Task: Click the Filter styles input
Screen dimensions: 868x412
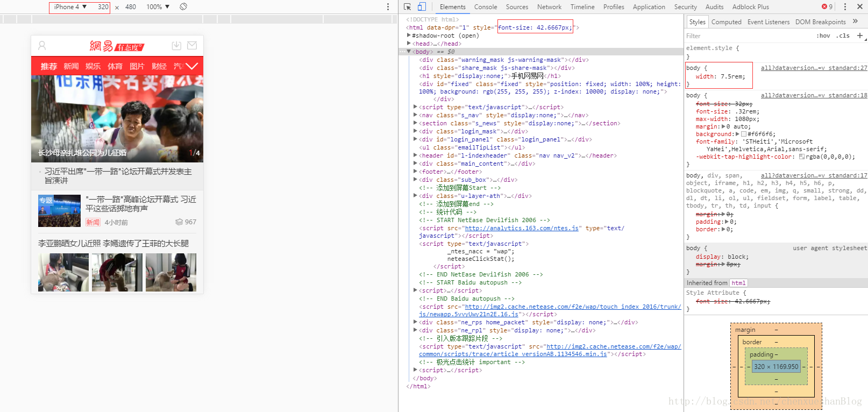Action: click(x=748, y=36)
